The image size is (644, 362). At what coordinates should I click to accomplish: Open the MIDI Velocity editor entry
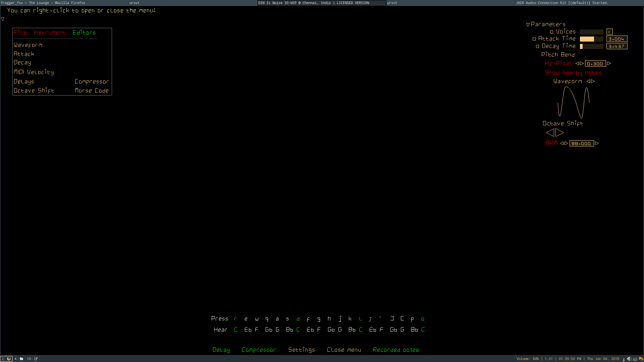tap(34, 72)
